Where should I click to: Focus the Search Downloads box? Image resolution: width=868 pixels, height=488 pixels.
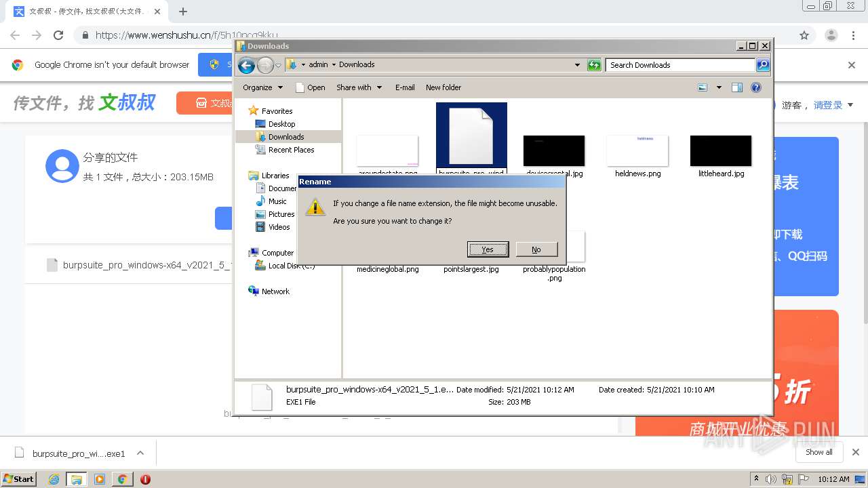click(x=679, y=65)
